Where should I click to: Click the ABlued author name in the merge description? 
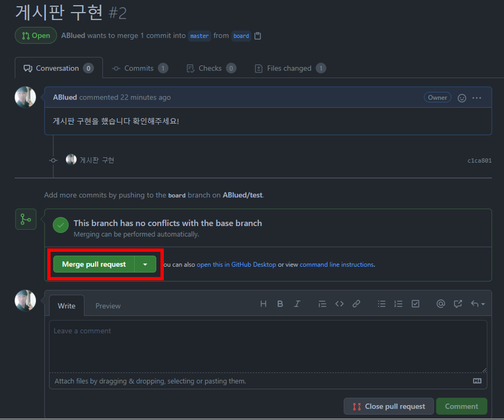point(73,35)
